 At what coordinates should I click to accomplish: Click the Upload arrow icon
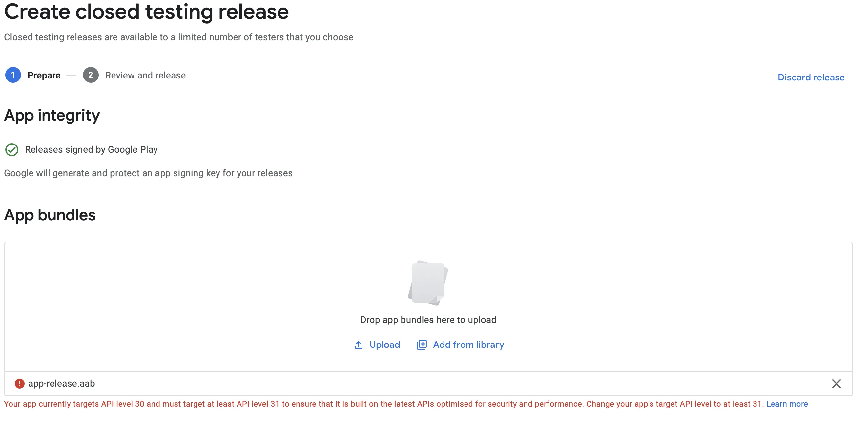click(359, 345)
